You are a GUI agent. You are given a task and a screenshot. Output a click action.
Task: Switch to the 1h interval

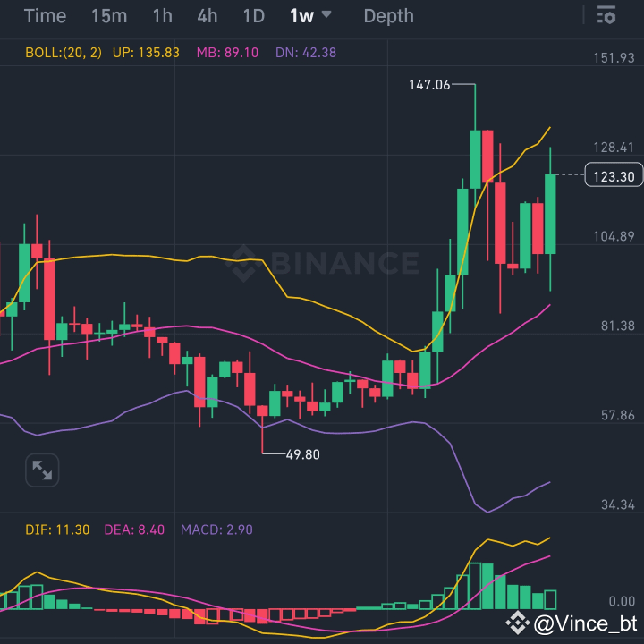tap(163, 16)
